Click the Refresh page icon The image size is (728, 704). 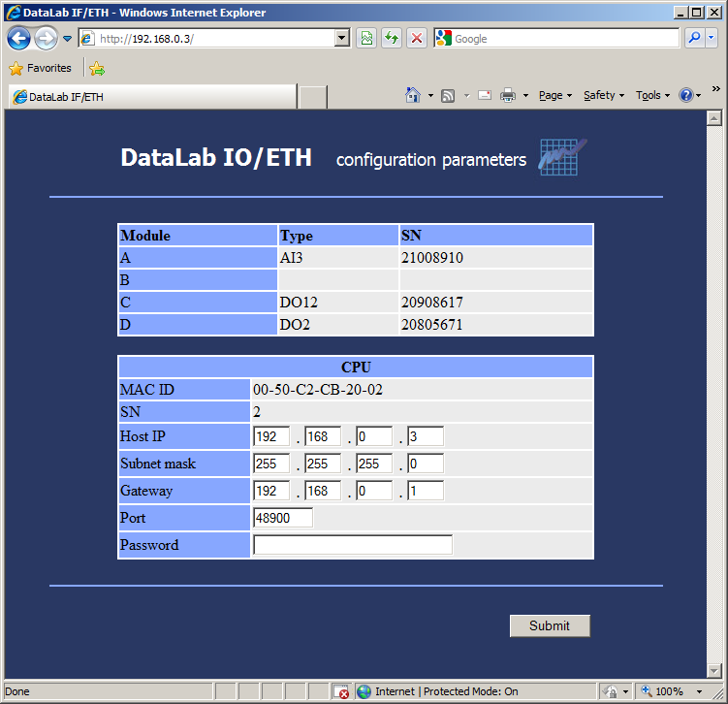[392, 39]
